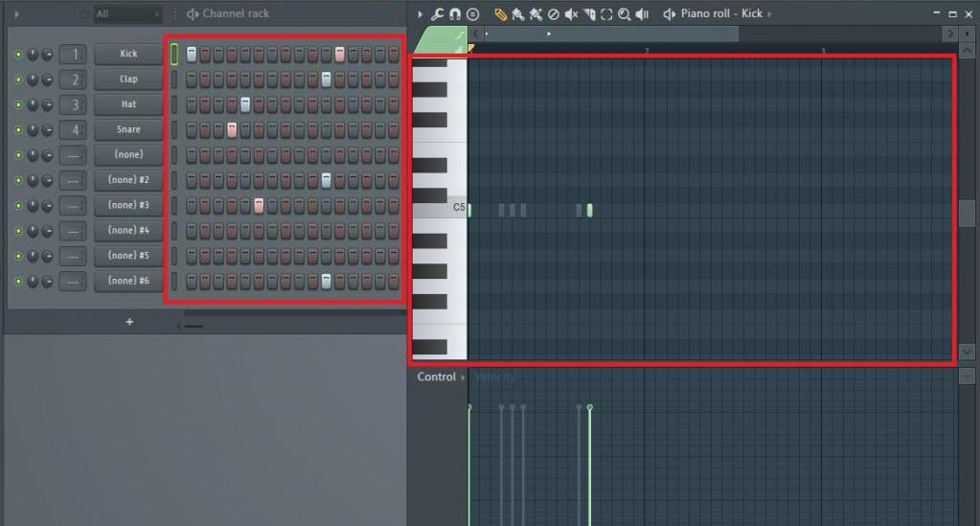The height and width of the screenshot is (526, 980).
Task: Select the Paint brush tool
Action: coord(518,13)
